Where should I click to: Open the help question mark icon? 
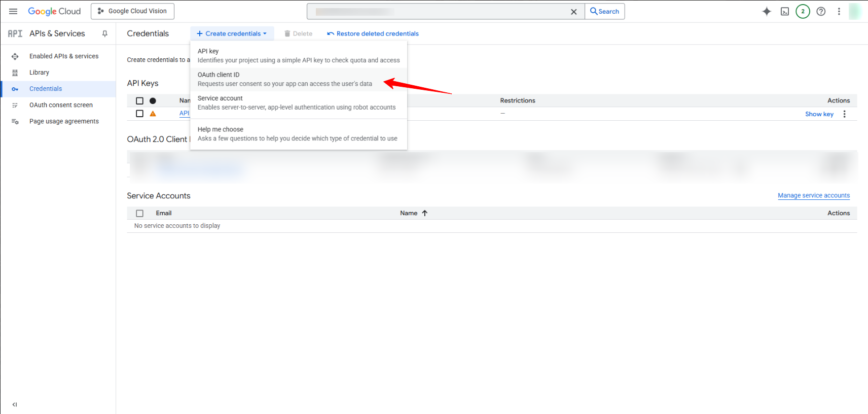pyautogui.click(x=821, y=11)
